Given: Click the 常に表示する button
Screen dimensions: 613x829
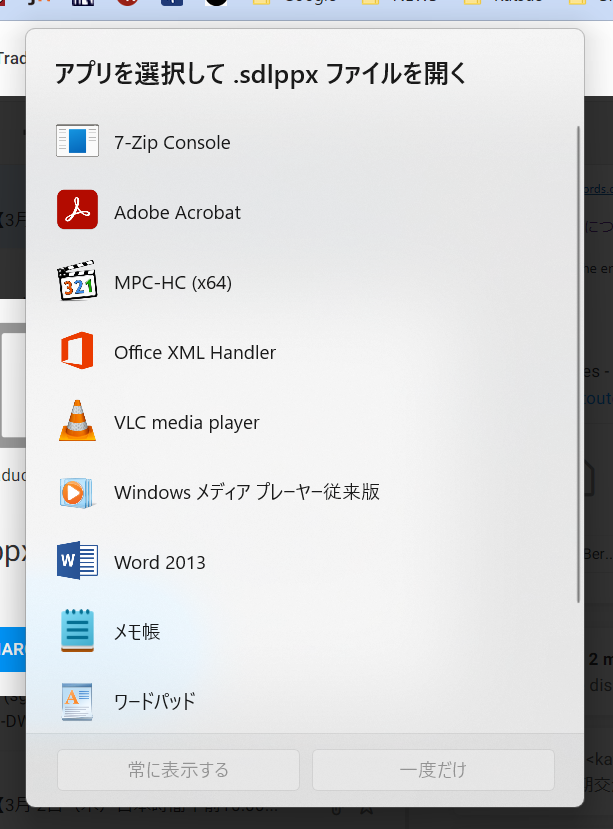Looking at the screenshot, I should (178, 770).
